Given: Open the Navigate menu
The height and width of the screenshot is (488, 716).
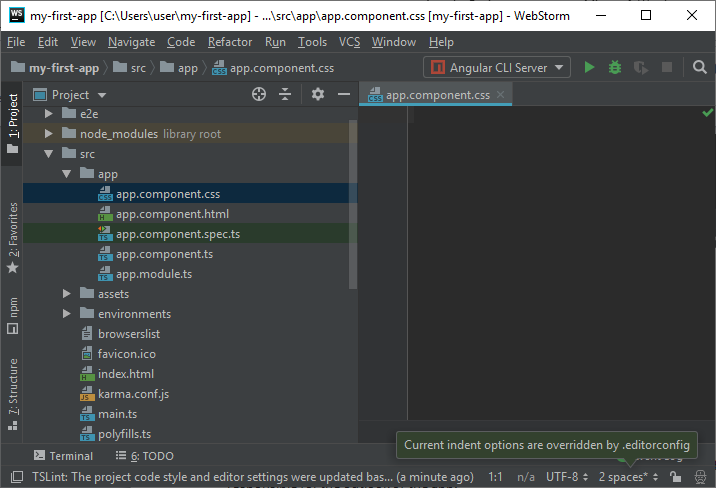Looking at the screenshot, I should click(x=132, y=42).
